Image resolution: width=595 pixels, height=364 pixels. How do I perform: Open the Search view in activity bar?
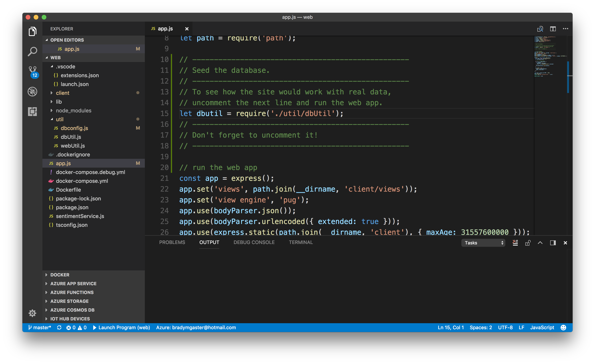[32, 51]
